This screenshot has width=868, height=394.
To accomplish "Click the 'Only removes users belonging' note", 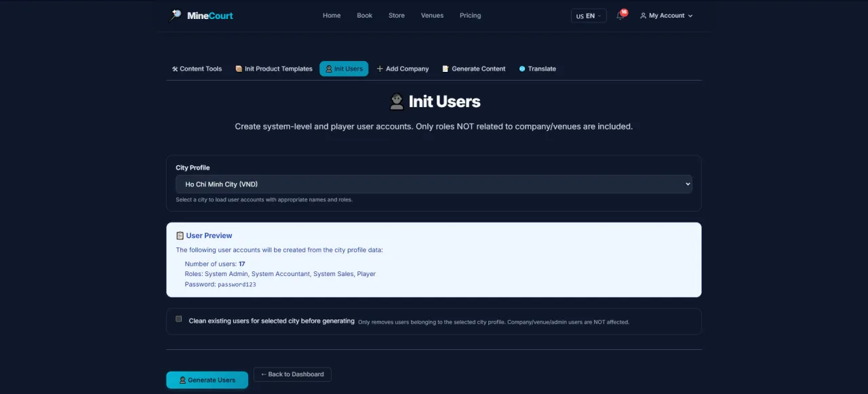I will click(x=494, y=322).
